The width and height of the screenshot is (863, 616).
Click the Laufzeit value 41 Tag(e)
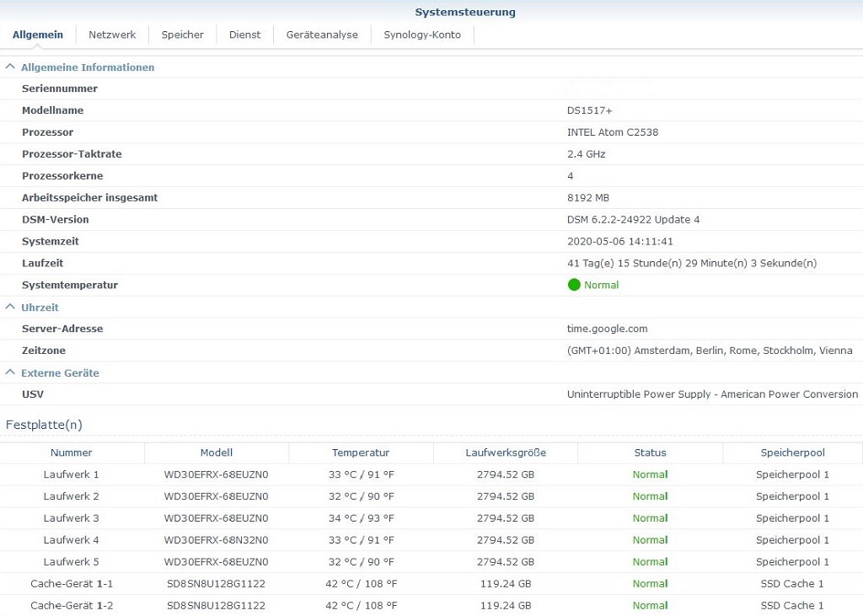[x=692, y=263]
